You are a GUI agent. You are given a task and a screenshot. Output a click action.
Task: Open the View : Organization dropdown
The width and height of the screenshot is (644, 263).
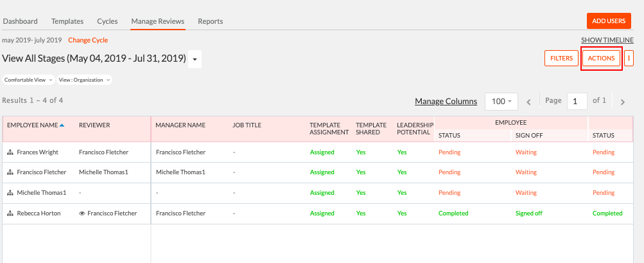click(84, 80)
